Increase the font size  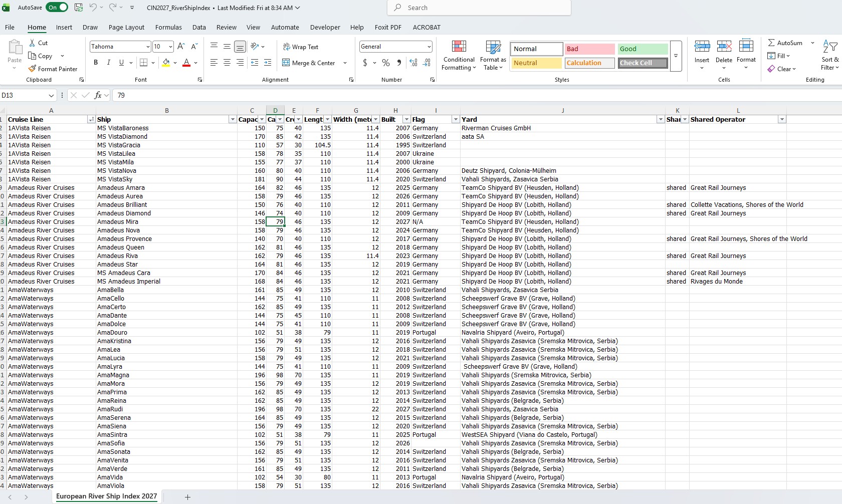181,47
